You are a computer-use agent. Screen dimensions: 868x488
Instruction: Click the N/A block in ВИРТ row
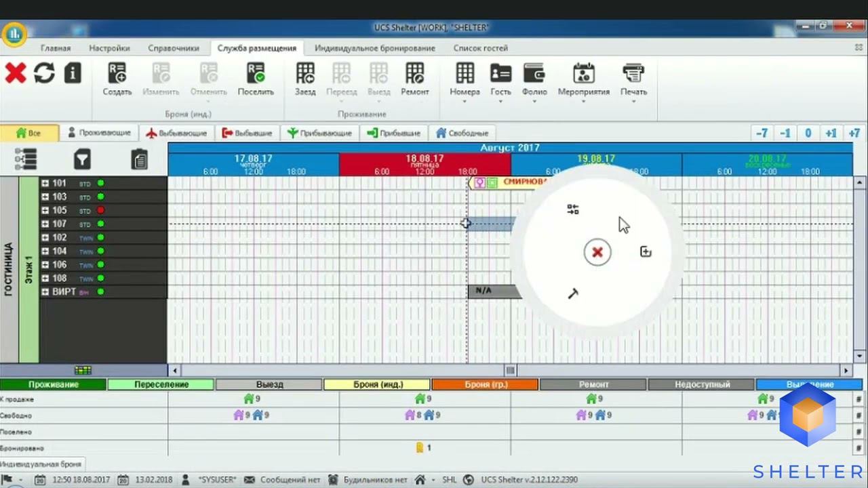495,291
